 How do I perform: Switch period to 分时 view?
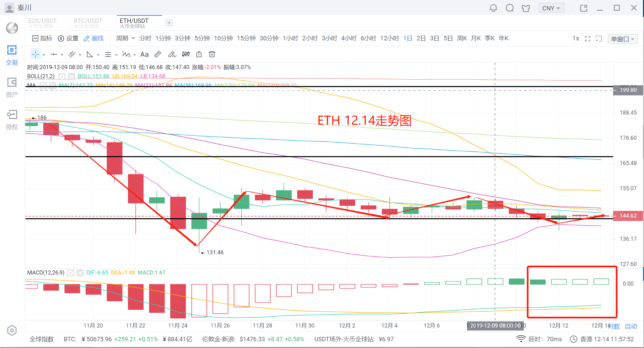coord(145,38)
